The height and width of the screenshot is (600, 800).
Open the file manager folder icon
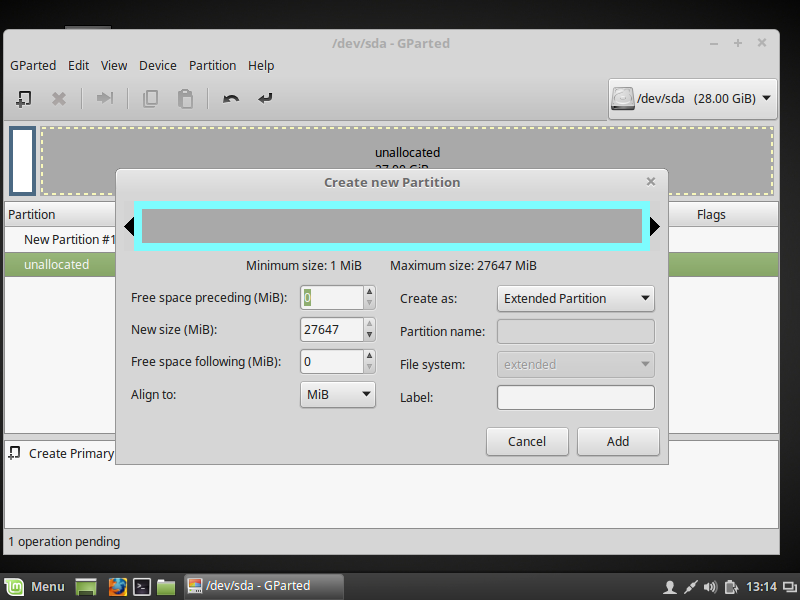(x=166, y=587)
